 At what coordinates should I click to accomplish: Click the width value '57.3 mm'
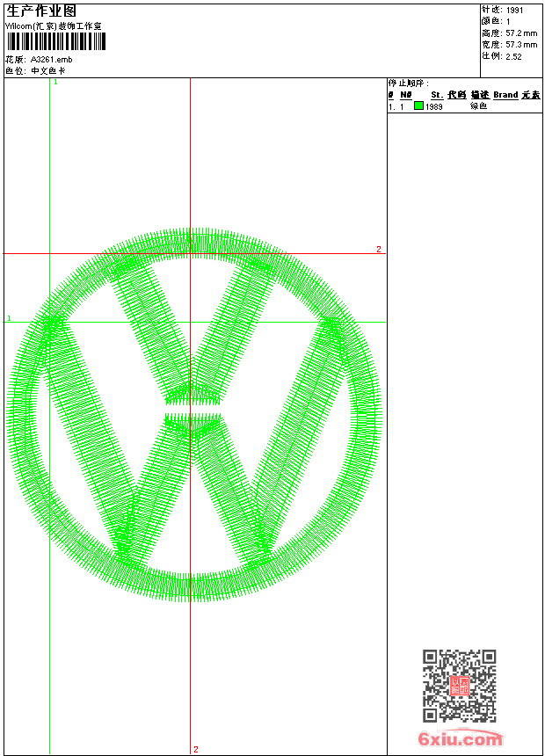(x=521, y=45)
